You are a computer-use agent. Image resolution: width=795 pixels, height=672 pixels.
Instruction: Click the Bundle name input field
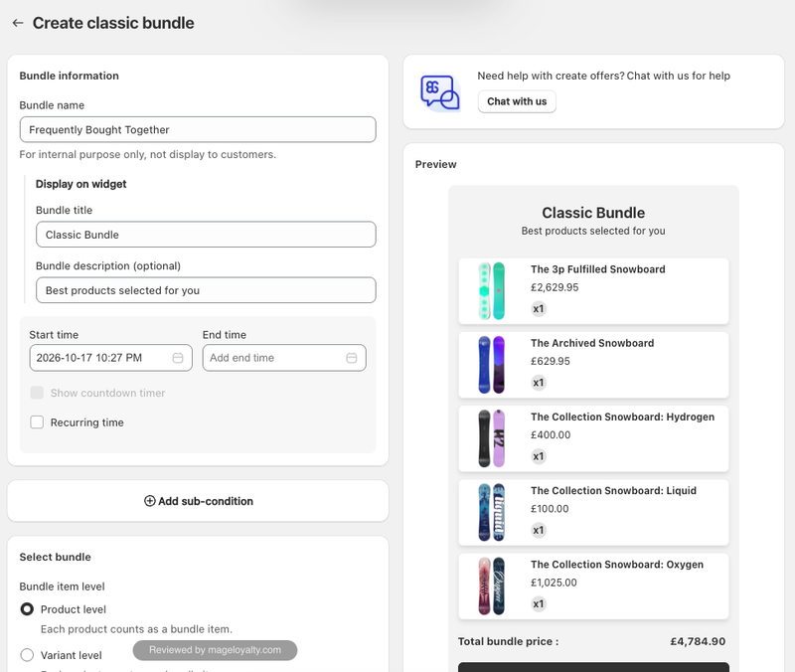pyautogui.click(x=198, y=130)
